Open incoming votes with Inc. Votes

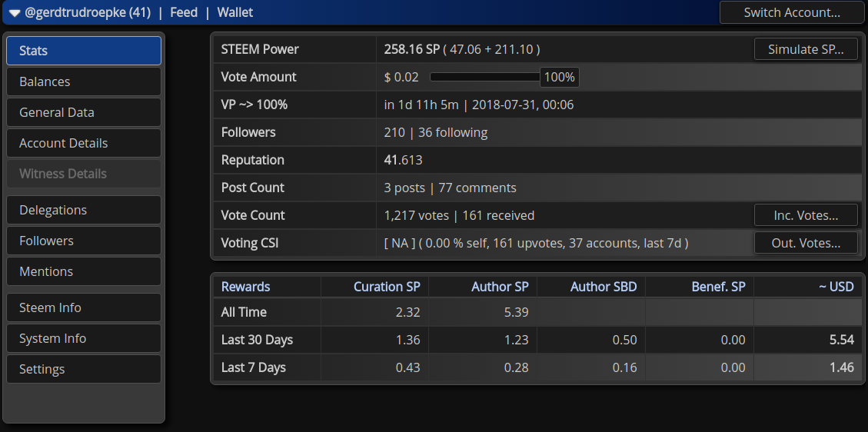coord(805,215)
